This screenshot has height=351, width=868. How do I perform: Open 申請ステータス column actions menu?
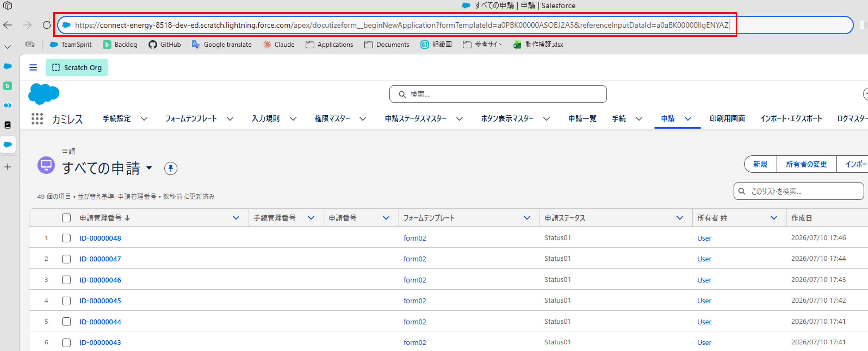coord(680,218)
